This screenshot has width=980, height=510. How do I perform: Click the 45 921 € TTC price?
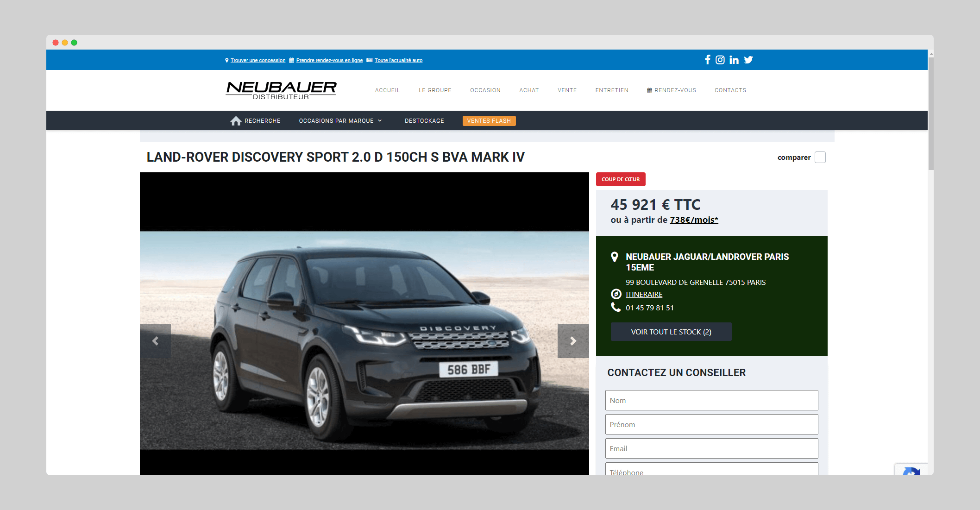(x=655, y=205)
